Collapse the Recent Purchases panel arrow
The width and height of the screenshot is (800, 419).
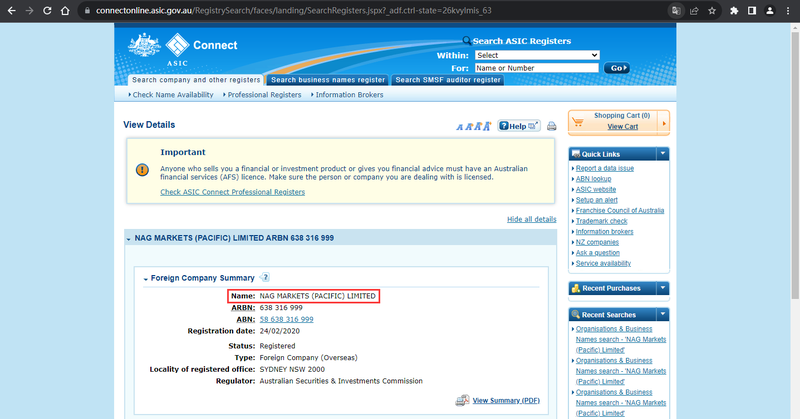(x=663, y=288)
